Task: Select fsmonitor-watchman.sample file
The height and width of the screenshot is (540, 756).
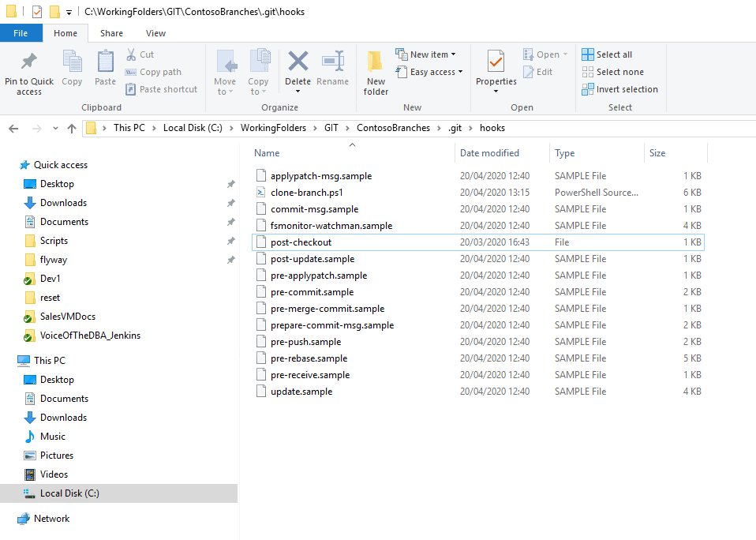Action: click(477, 226)
